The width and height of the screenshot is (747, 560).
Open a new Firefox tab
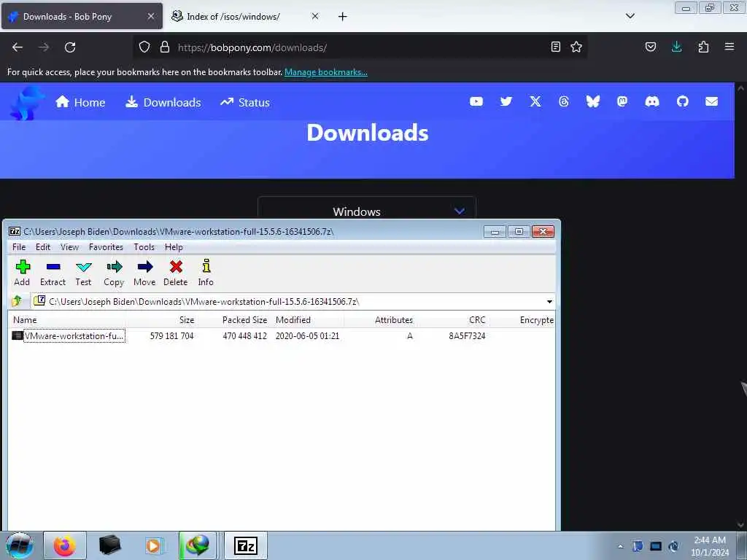(343, 16)
